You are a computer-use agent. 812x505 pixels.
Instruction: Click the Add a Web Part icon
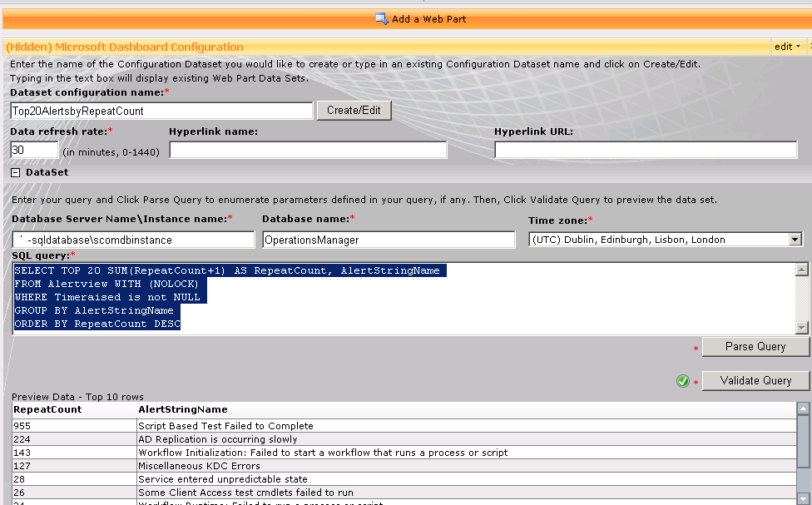381,18
